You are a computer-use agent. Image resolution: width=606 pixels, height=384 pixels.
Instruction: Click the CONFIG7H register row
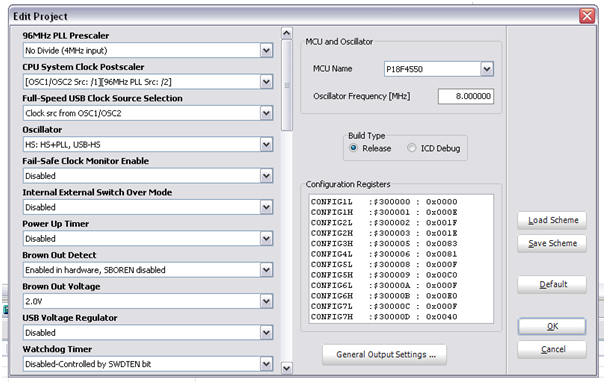click(384, 316)
